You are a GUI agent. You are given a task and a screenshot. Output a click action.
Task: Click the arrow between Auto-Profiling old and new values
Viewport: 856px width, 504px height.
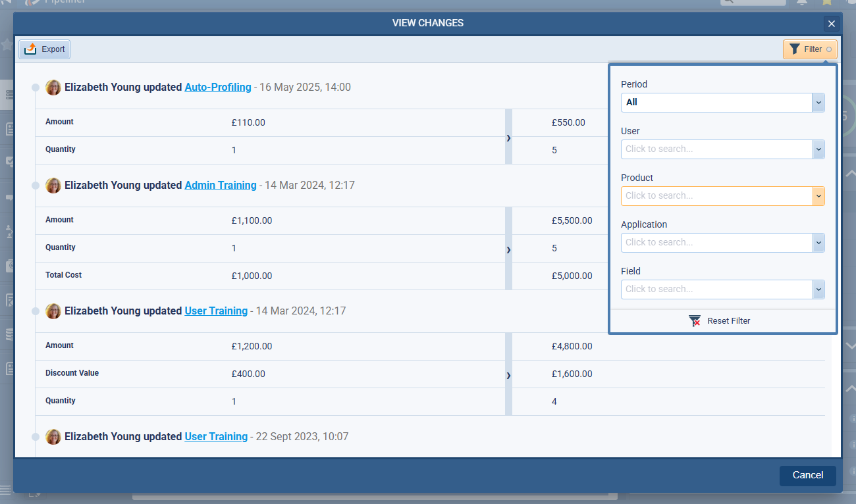(x=508, y=137)
